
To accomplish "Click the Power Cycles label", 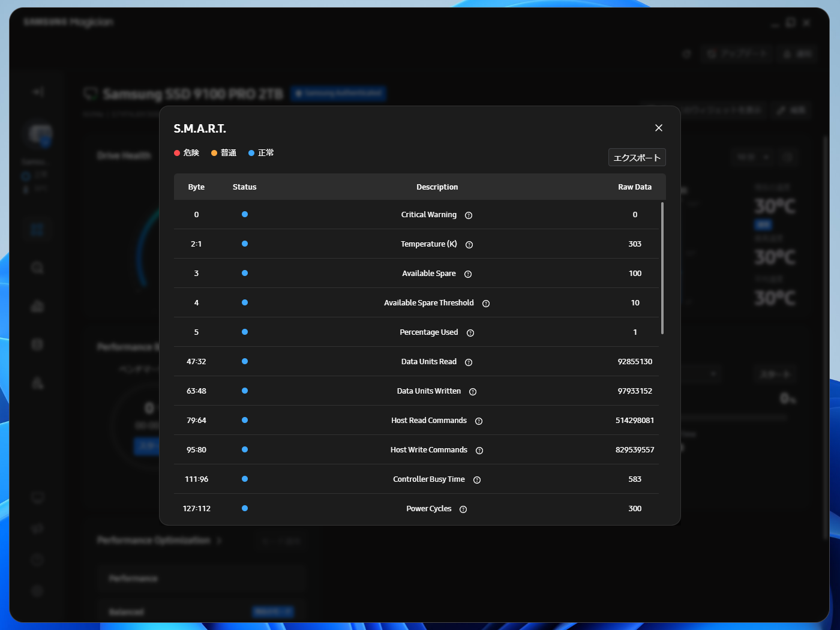I will tap(429, 509).
